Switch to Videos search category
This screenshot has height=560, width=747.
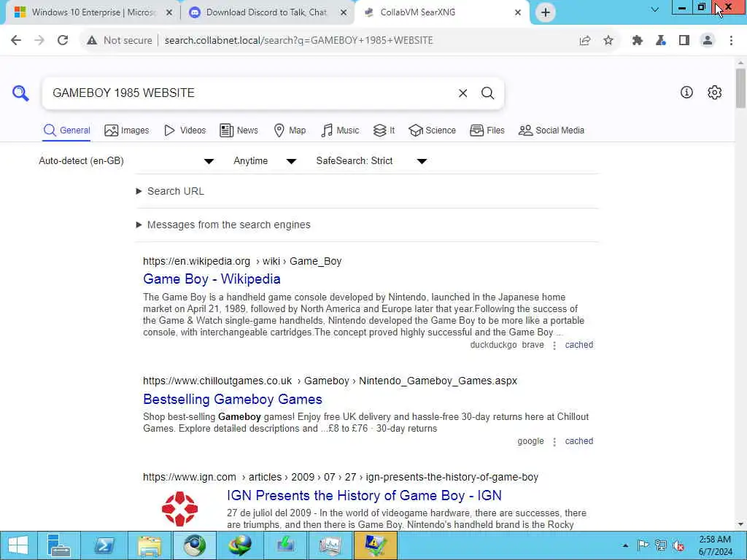(185, 131)
